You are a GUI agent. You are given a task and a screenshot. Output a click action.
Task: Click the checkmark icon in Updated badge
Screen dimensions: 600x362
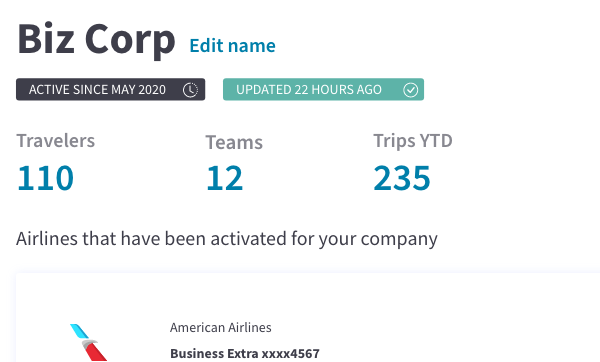411,90
